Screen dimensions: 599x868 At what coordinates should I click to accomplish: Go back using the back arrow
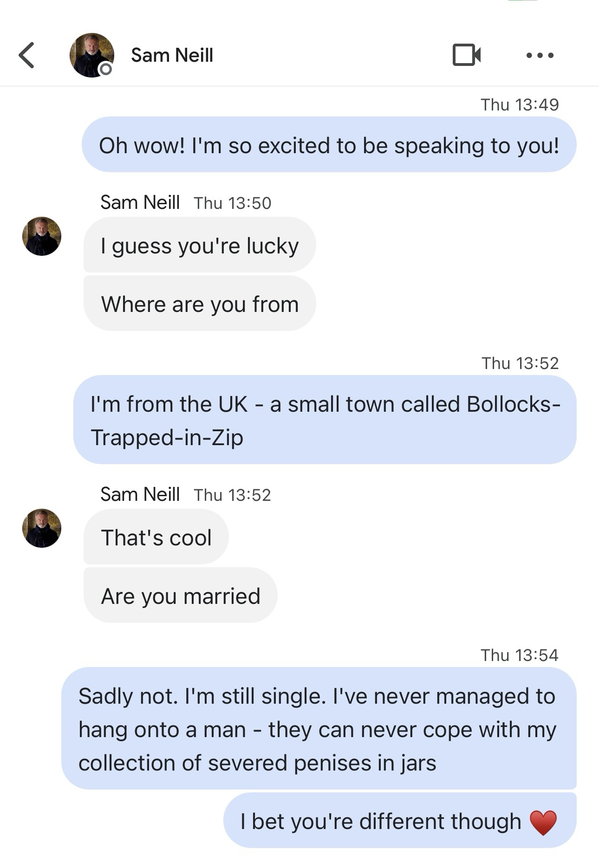click(26, 55)
